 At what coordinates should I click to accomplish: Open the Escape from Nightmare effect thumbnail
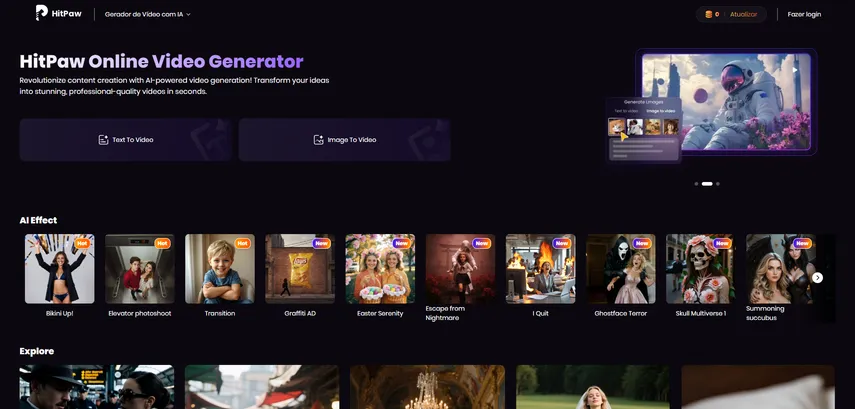[460, 269]
